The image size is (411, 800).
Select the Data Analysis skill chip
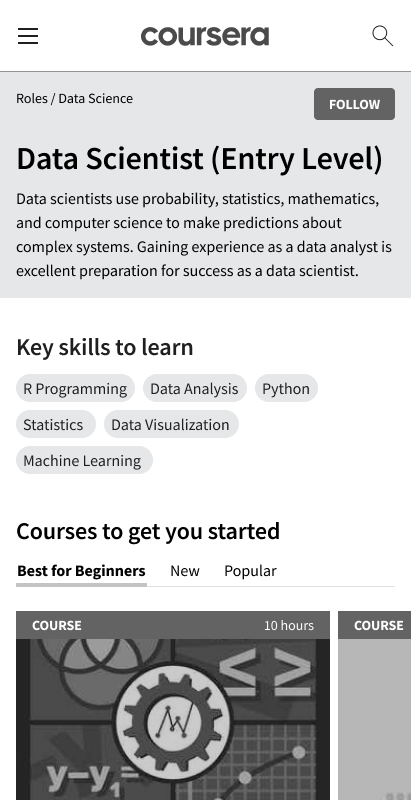pyautogui.click(x=194, y=388)
